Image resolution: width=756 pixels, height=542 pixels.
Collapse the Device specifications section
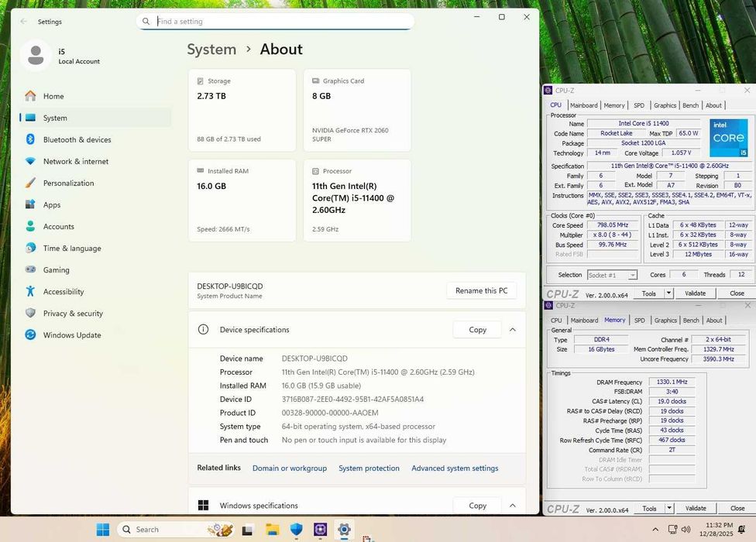(513, 330)
